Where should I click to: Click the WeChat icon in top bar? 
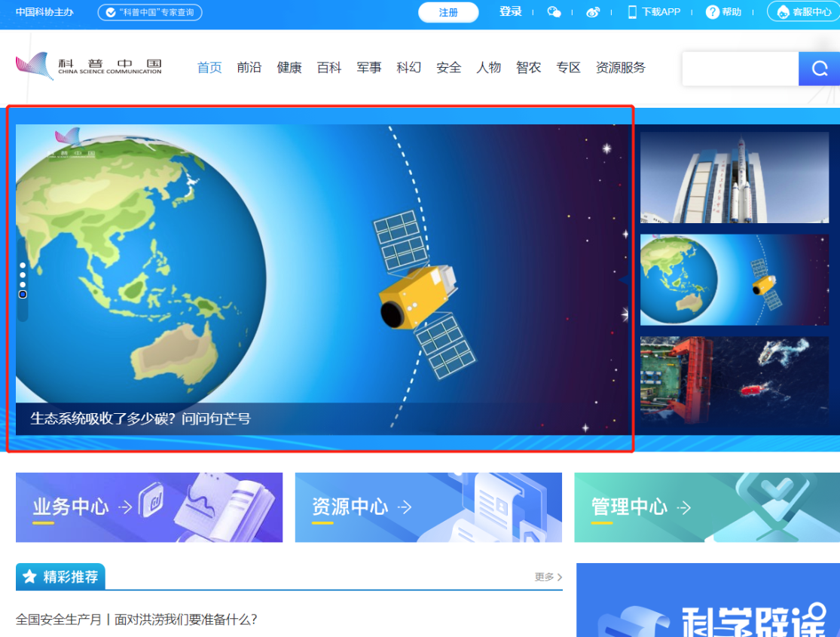point(554,12)
